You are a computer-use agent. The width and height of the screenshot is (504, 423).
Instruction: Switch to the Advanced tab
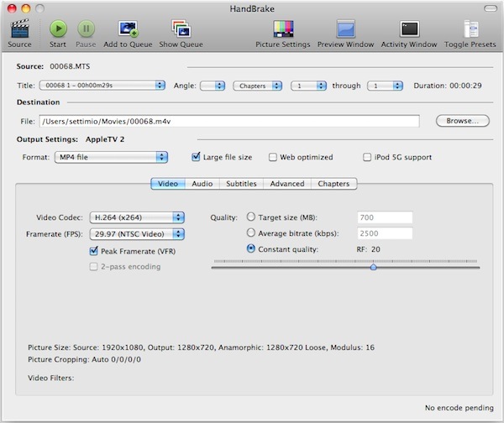tap(287, 184)
